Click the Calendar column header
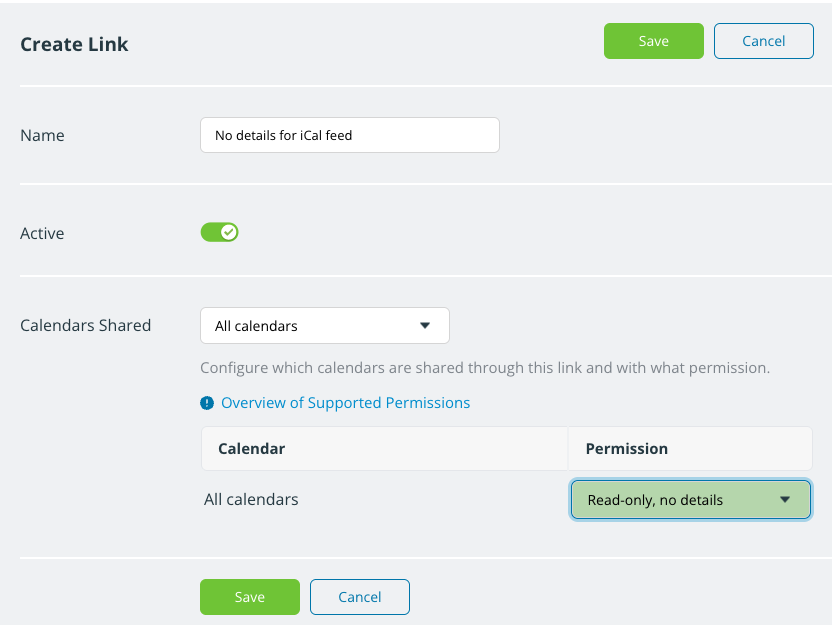The width and height of the screenshot is (832, 625). click(x=252, y=449)
